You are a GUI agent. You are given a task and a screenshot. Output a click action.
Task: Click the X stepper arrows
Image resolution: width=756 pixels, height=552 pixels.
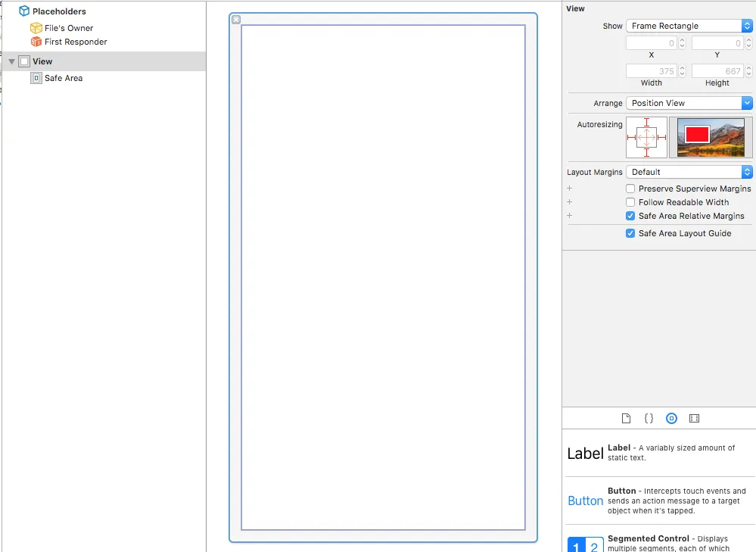pos(682,43)
